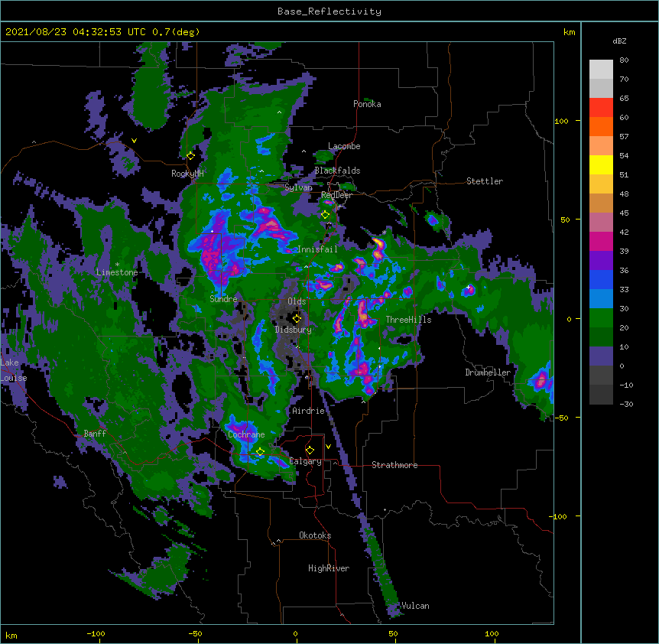Select the light gray 70-80 dBZ swatch
The width and height of the screenshot is (659, 644).
[x=601, y=70]
